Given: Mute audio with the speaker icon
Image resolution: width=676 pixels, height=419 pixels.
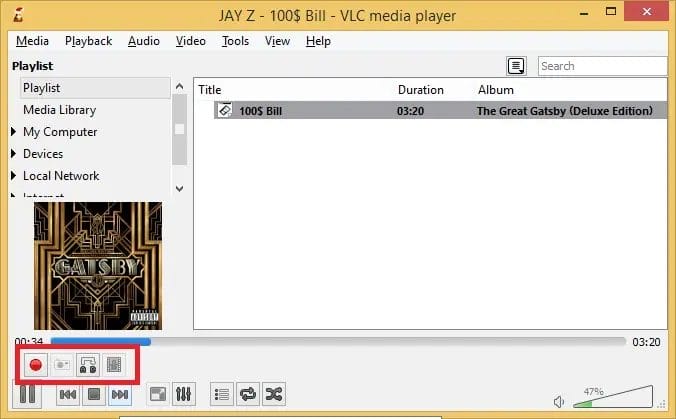Looking at the screenshot, I should coord(560,402).
